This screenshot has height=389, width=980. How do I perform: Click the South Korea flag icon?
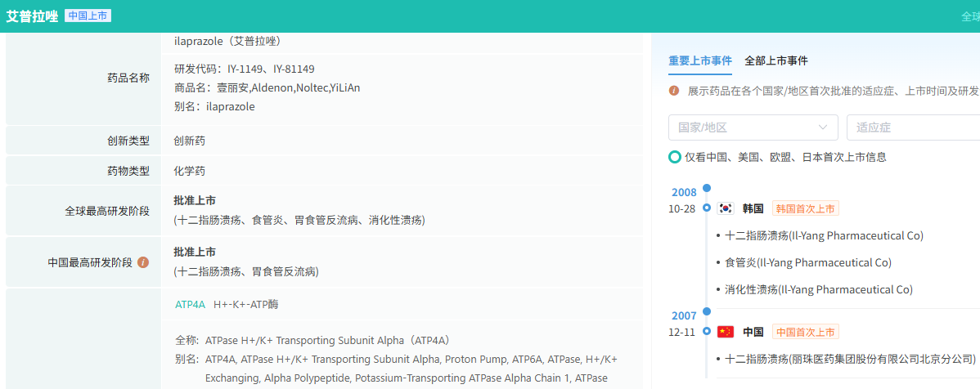point(726,208)
